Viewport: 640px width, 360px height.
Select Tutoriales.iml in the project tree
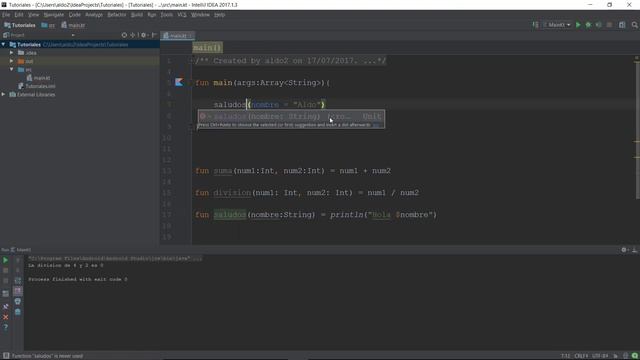pyautogui.click(x=37, y=86)
